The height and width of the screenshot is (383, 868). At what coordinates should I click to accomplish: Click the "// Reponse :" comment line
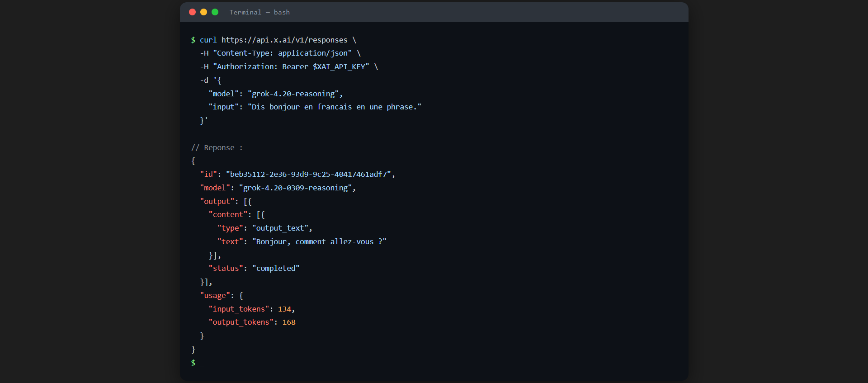[x=217, y=147]
